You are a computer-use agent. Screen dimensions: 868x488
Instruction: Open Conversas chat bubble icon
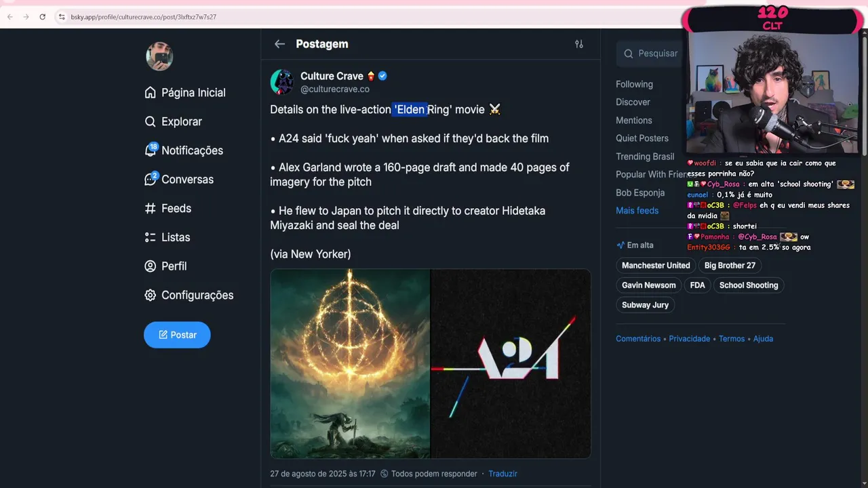(151, 180)
